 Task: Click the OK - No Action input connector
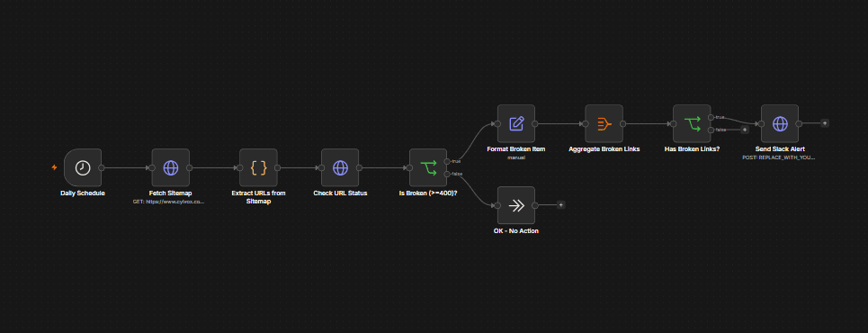tap(497, 205)
